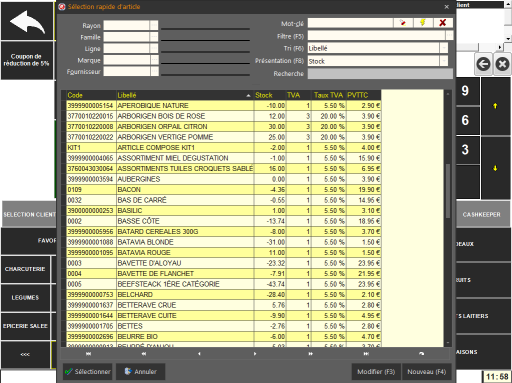Open the Filtre (F5) ellipsis button
This screenshot has width=512, height=383.
(449, 35)
